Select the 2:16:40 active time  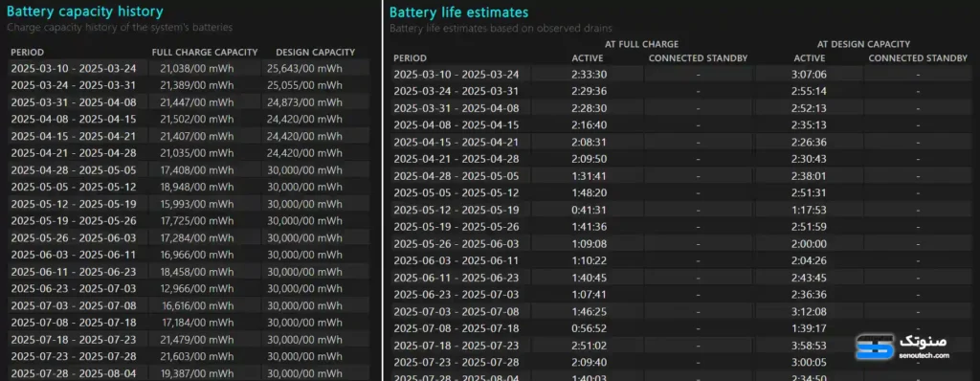(590, 124)
